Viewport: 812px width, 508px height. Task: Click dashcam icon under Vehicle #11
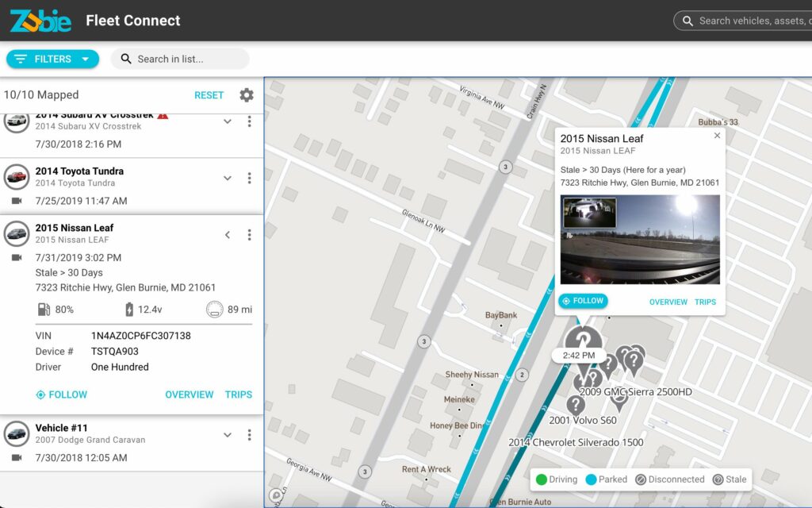tap(17, 458)
